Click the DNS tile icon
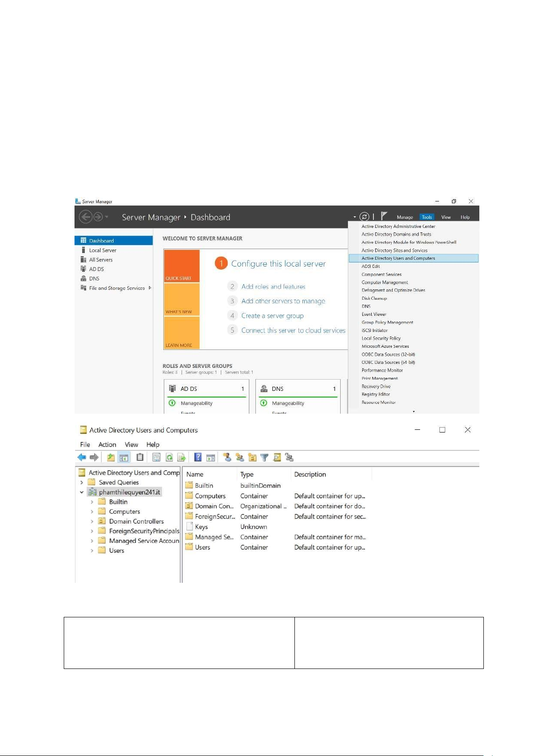Screen dimensions: 535x756 coord(264,389)
